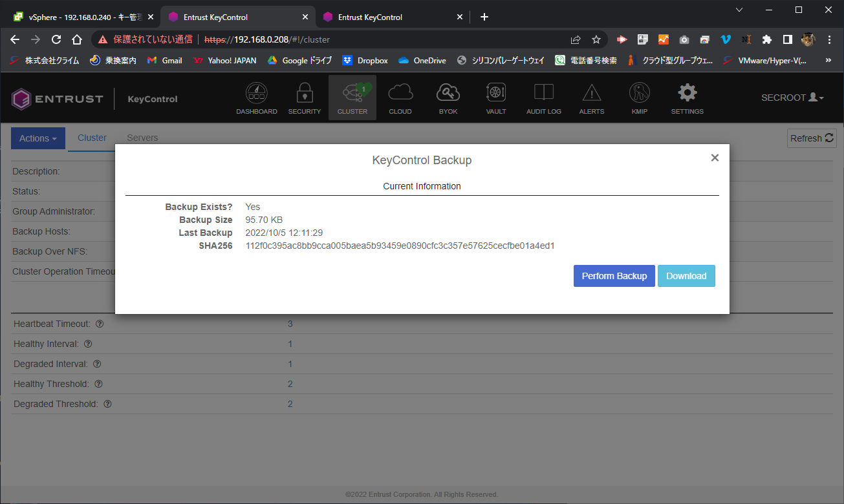Click the Degraded Interval value 1

(290, 364)
